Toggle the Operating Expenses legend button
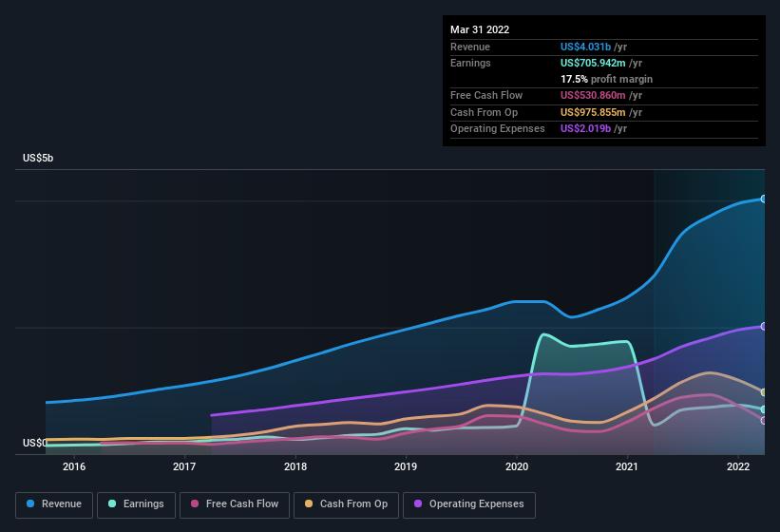Screen dimensions: 780x532 [469, 505]
